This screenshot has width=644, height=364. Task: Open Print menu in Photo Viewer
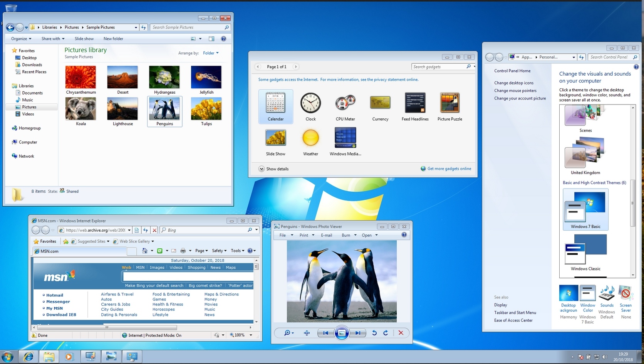click(307, 235)
